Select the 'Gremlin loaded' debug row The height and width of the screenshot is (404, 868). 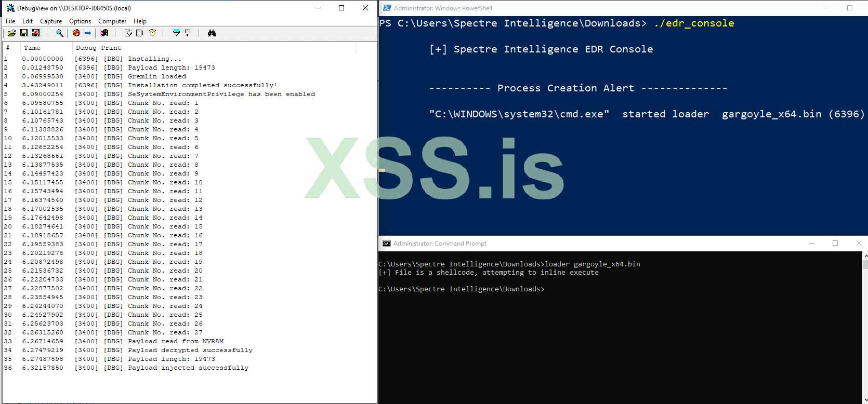click(x=190, y=77)
